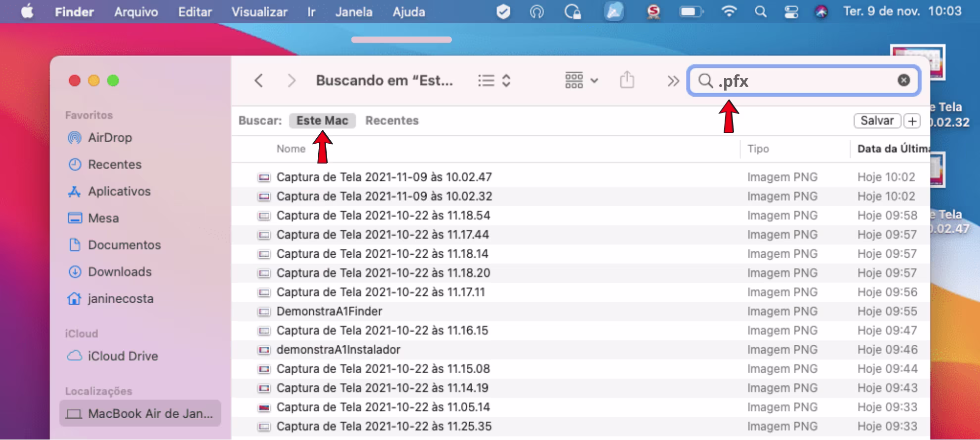Switch search scope to Recentes
The height and width of the screenshot is (440, 980).
click(x=392, y=120)
